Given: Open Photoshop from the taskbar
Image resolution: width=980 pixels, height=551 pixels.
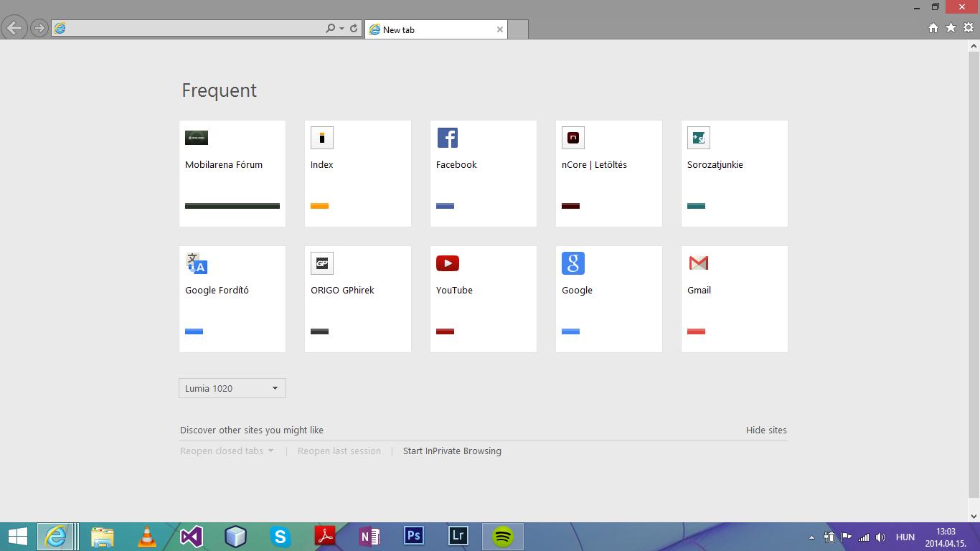Looking at the screenshot, I should [x=413, y=537].
